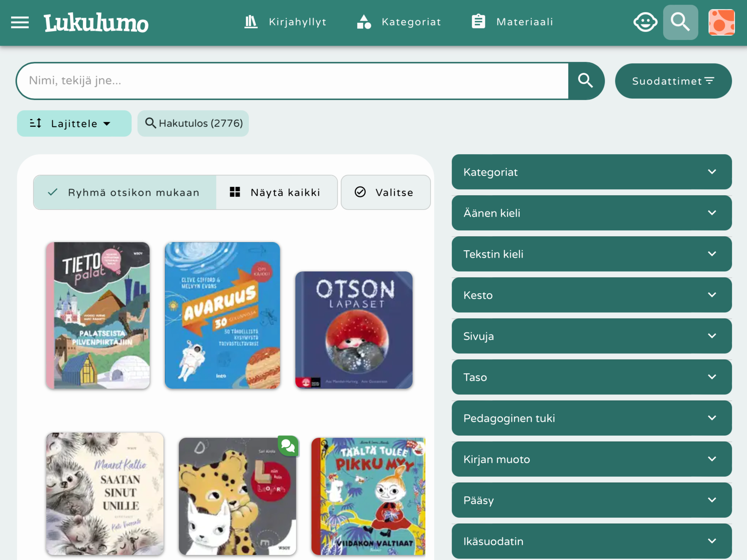Open the orange user avatar
Screen dimensions: 747x560
721,22
